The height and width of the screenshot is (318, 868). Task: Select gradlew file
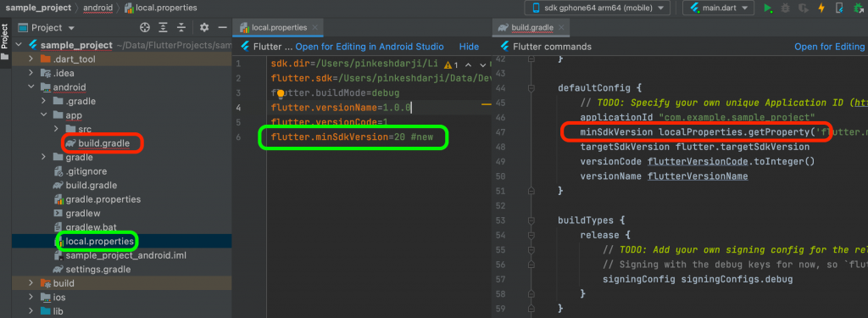pyautogui.click(x=82, y=214)
